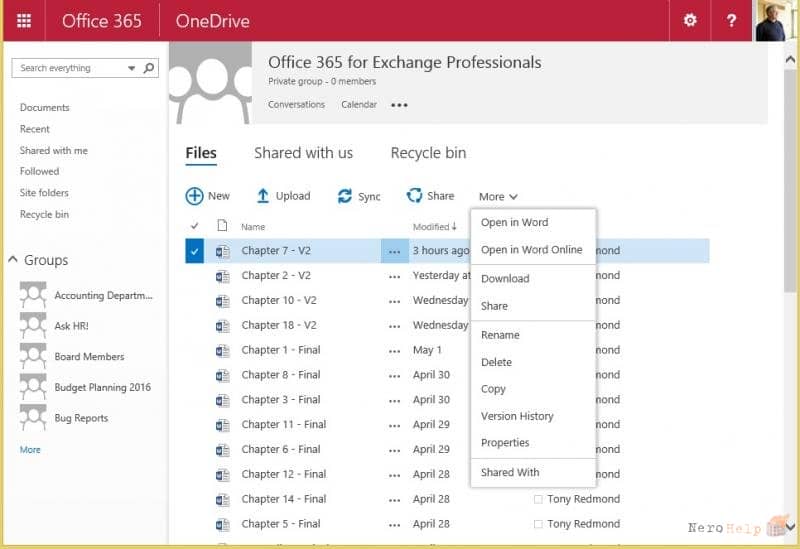Open the help question mark
This screenshot has height=549, width=800.
[x=731, y=20]
